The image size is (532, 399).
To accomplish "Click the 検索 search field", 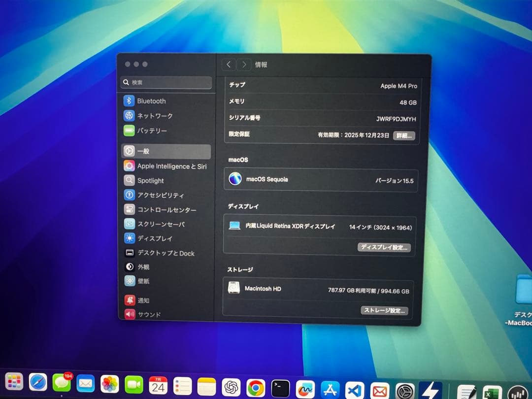I will 166,82.
